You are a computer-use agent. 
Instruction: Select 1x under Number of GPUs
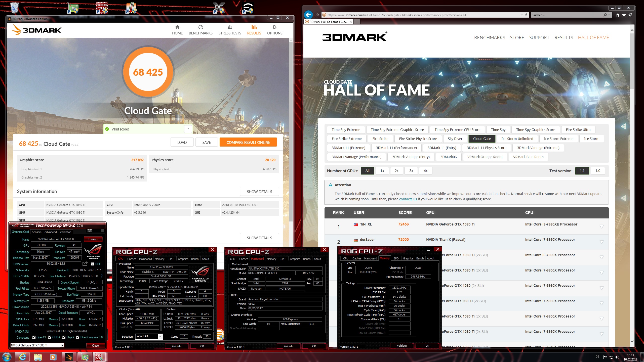click(382, 171)
